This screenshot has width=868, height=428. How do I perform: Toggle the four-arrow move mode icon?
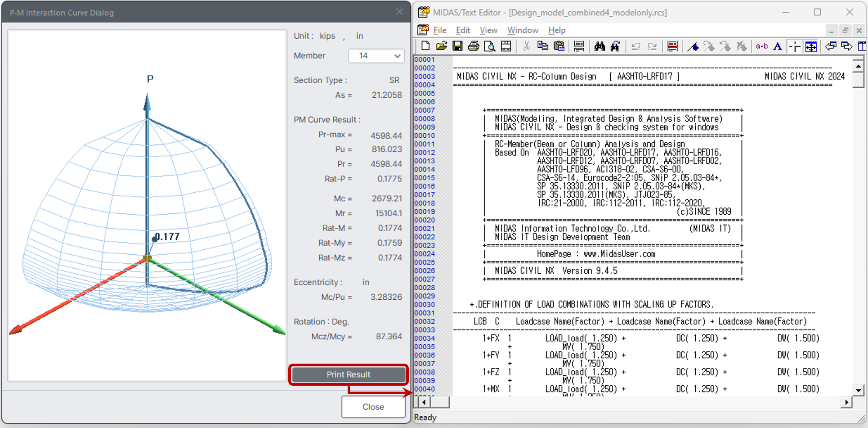[x=811, y=46]
